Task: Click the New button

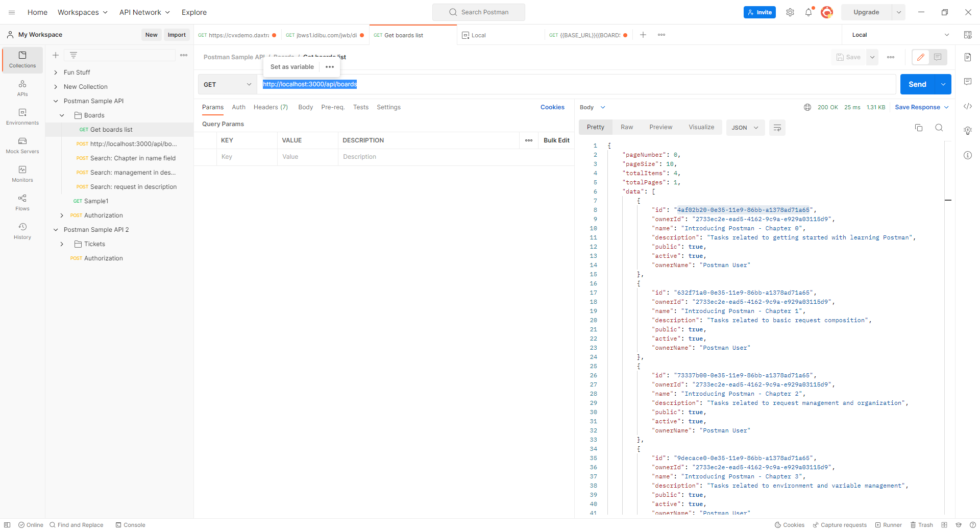Action: pyautogui.click(x=151, y=35)
